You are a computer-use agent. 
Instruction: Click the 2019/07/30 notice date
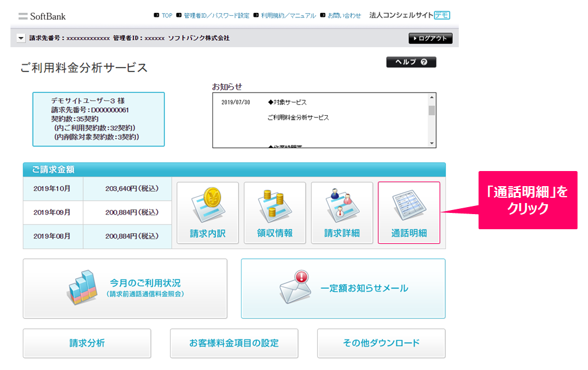[236, 102]
